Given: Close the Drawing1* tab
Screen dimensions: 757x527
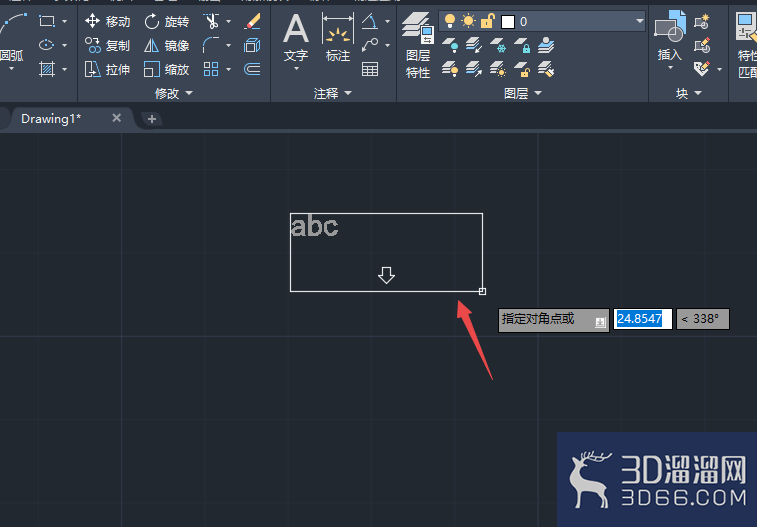Looking at the screenshot, I should 116,118.
